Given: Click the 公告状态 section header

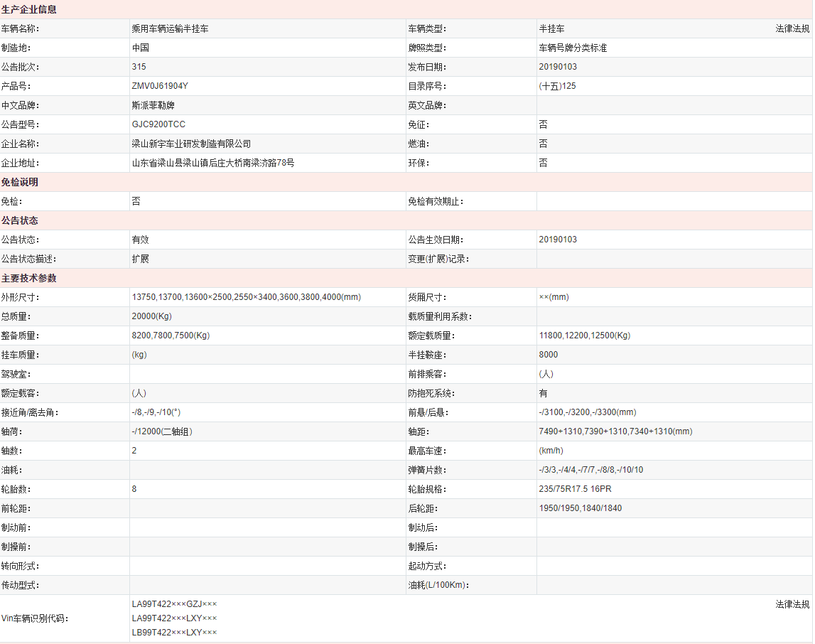Looking at the screenshot, I should point(20,220).
